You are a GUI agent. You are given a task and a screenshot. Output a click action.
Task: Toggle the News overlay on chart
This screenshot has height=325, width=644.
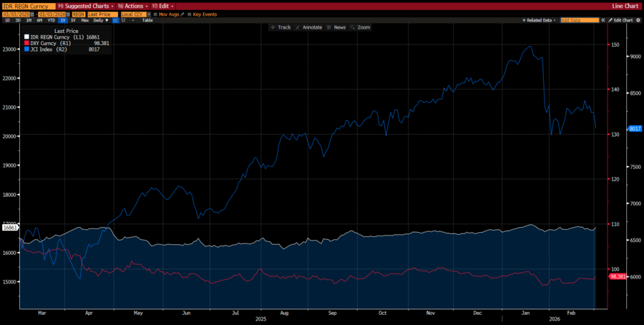tap(336, 27)
